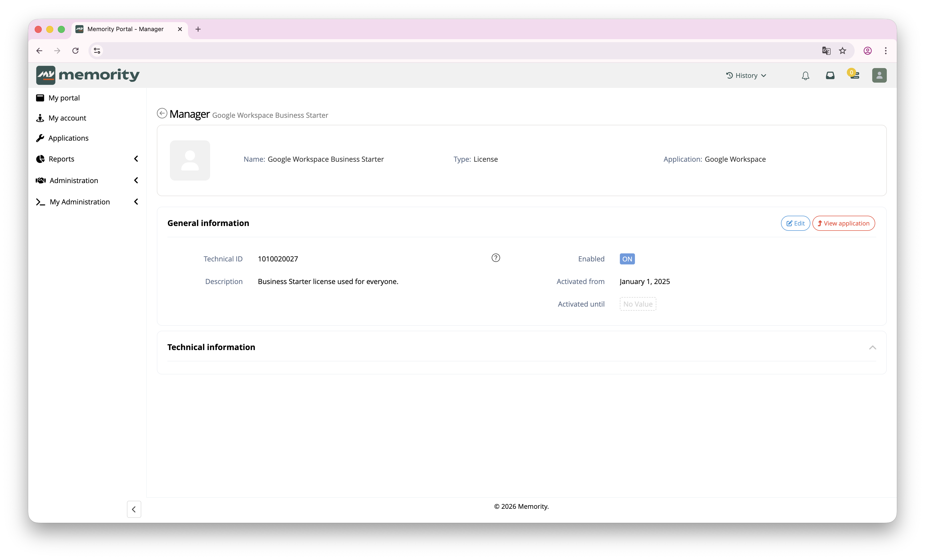The height and width of the screenshot is (560, 925).
Task: Click the browser translate icon
Action: tap(826, 51)
